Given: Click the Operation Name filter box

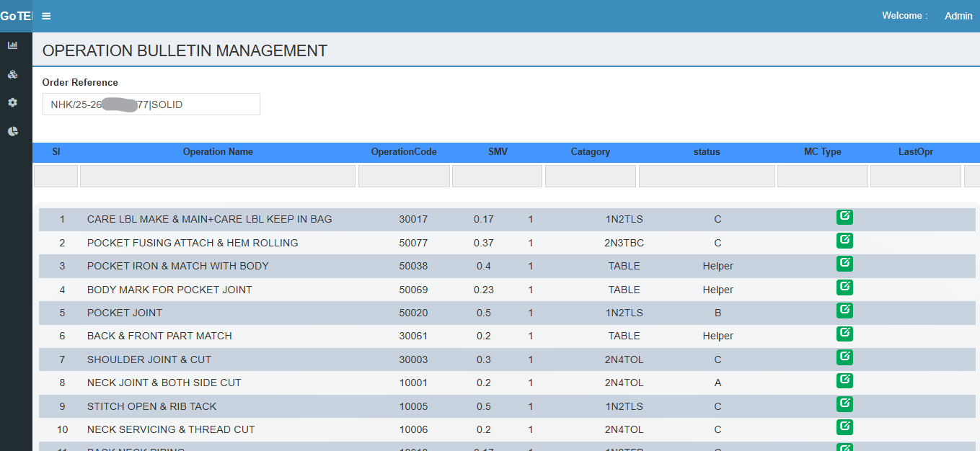Looking at the screenshot, I should [x=217, y=177].
